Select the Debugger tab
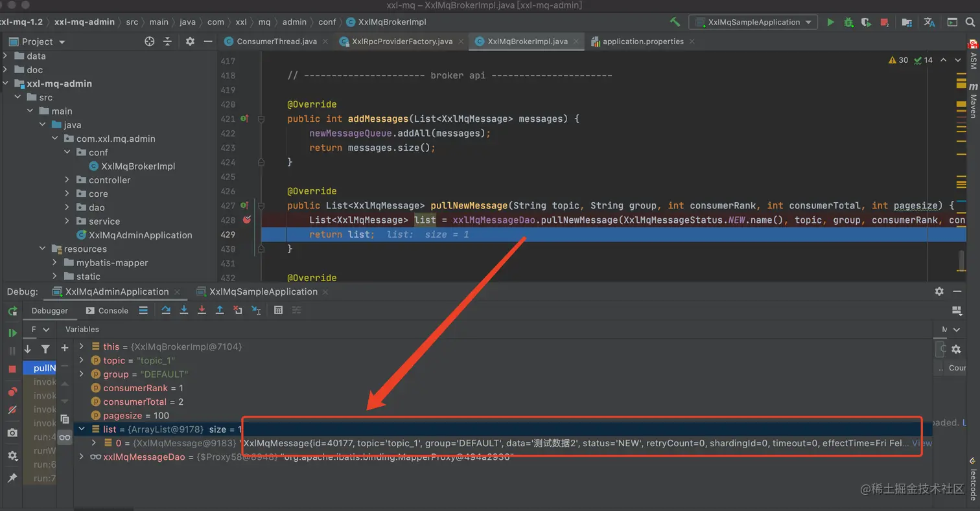Screen dimensions: 980x511 point(50,311)
